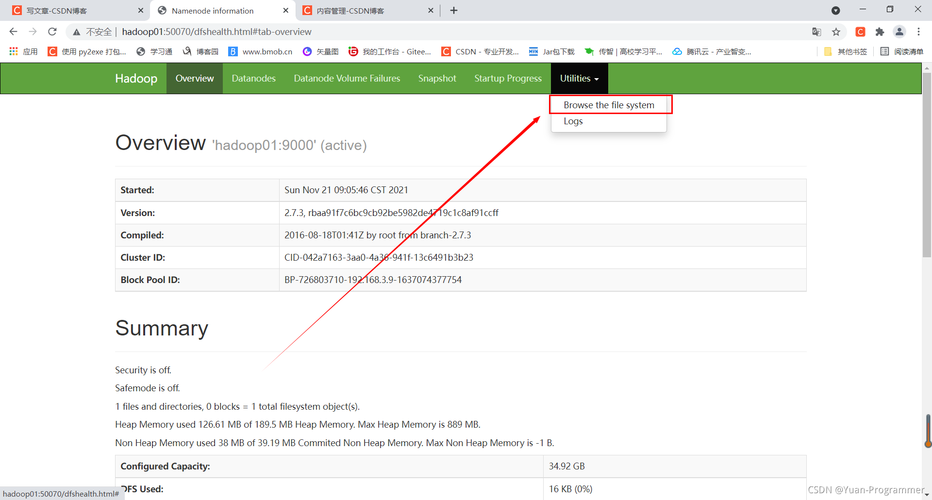
Task: Click the translate page icon in address bar
Action: [x=816, y=32]
